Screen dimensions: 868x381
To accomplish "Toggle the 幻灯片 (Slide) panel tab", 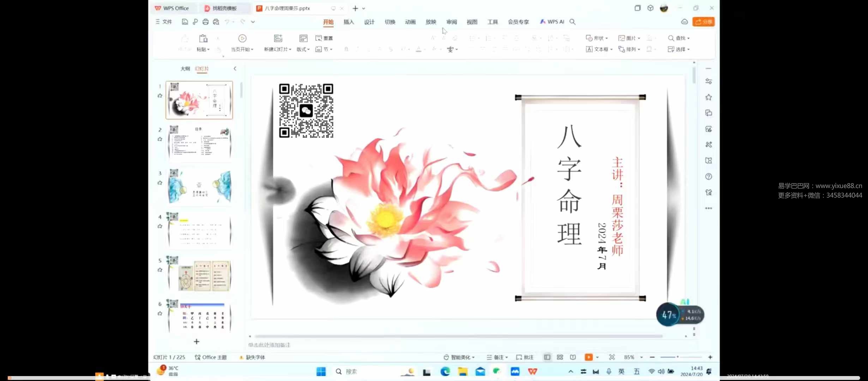I will point(201,68).
